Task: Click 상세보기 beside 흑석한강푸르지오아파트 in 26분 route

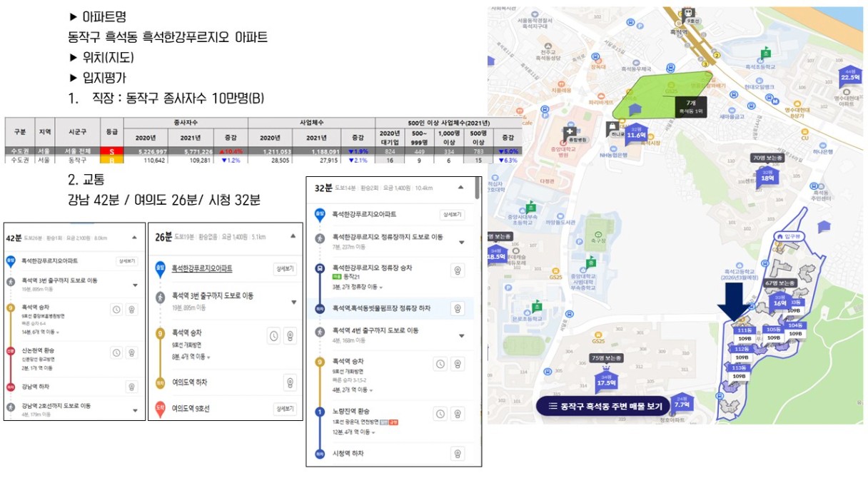Action: tap(284, 269)
